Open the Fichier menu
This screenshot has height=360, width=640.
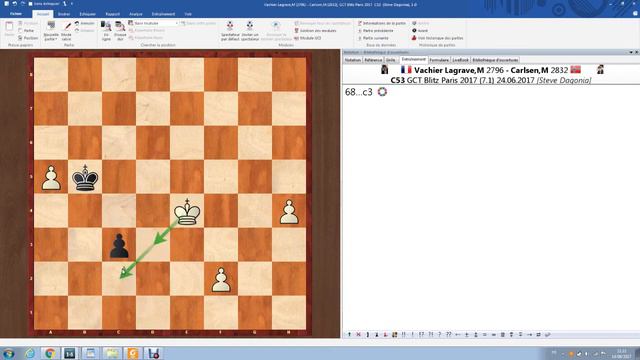16,14
